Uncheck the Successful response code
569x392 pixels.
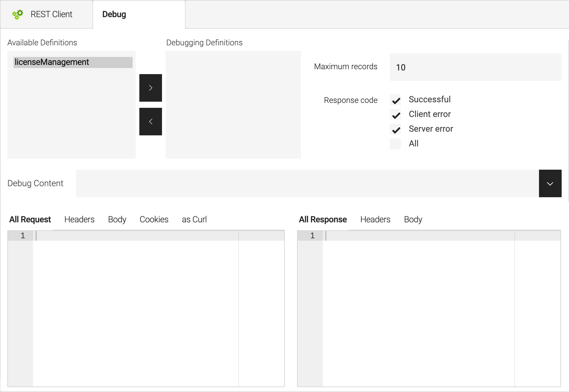pos(396,100)
